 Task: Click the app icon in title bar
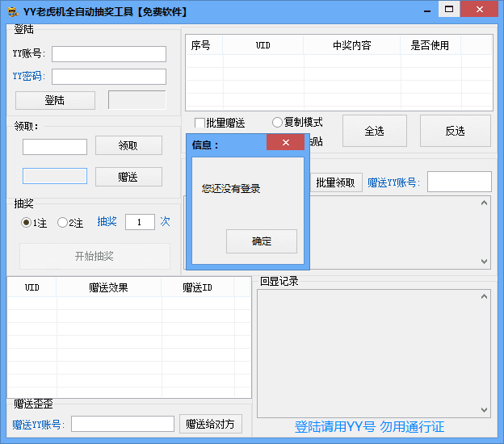click(13, 12)
